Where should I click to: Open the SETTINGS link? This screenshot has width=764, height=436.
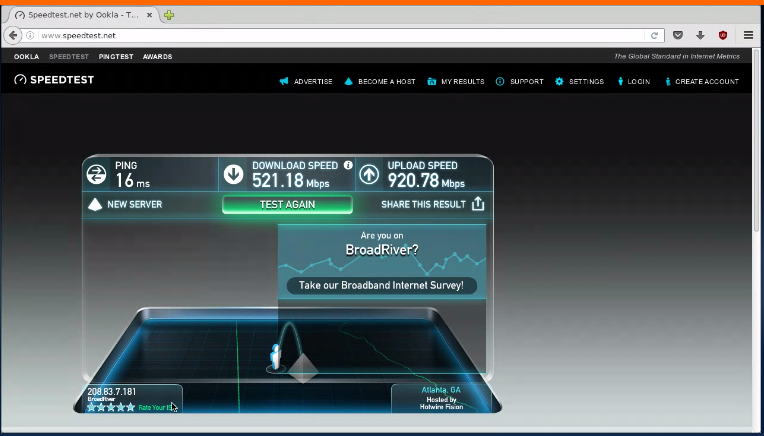coord(587,81)
